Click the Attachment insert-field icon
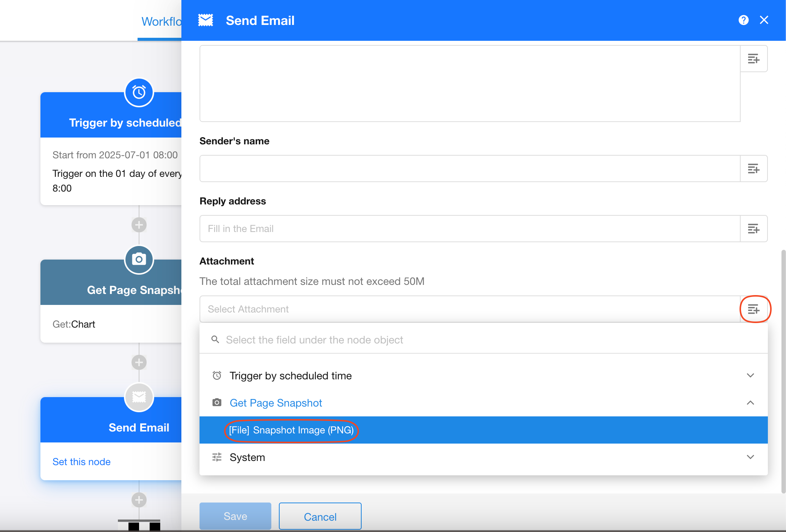Image resolution: width=786 pixels, height=532 pixels. pyautogui.click(x=754, y=309)
